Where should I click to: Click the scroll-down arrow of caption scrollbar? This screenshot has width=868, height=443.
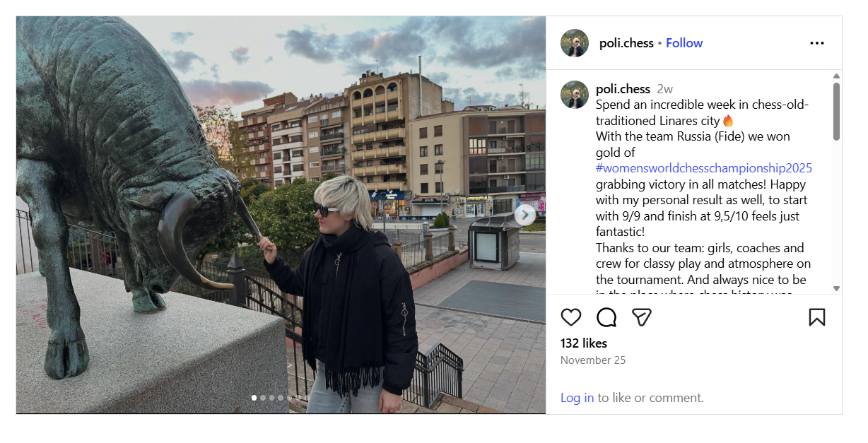836,288
